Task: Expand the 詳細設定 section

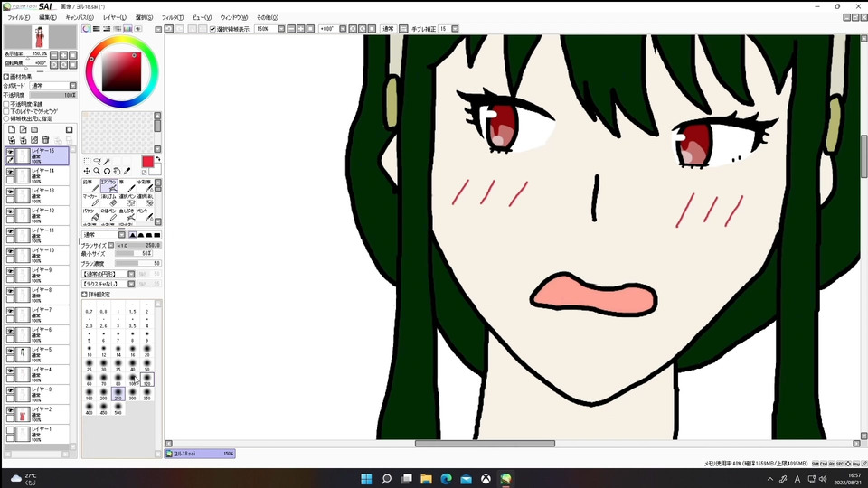Action: pos(84,295)
